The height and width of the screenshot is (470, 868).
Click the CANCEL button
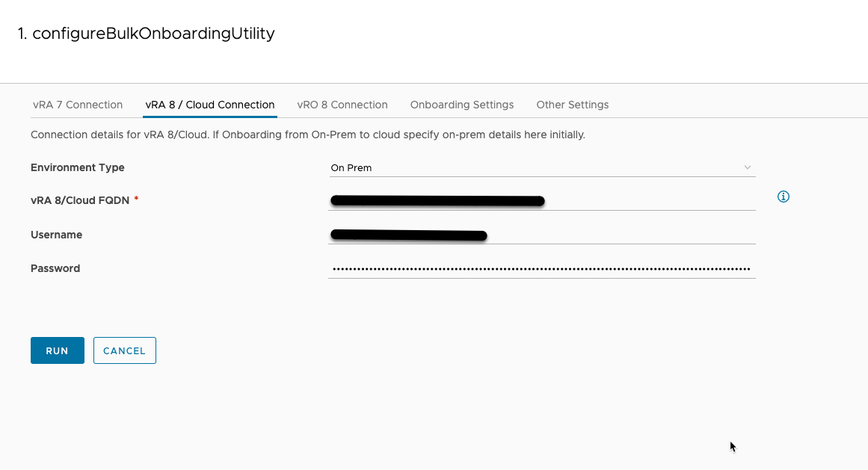pos(124,350)
